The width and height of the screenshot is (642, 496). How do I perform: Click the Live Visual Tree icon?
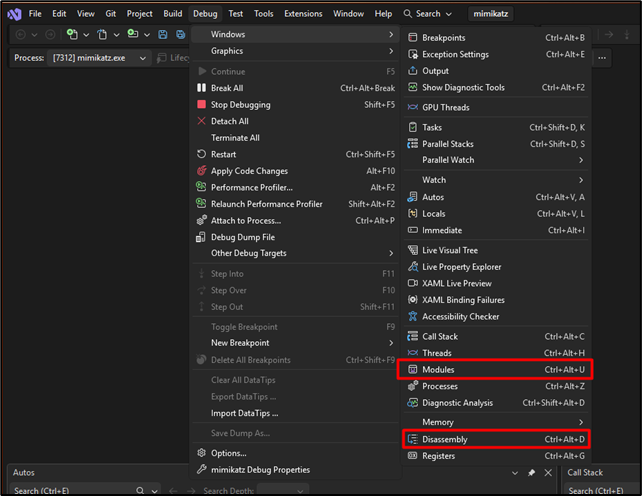[413, 250]
